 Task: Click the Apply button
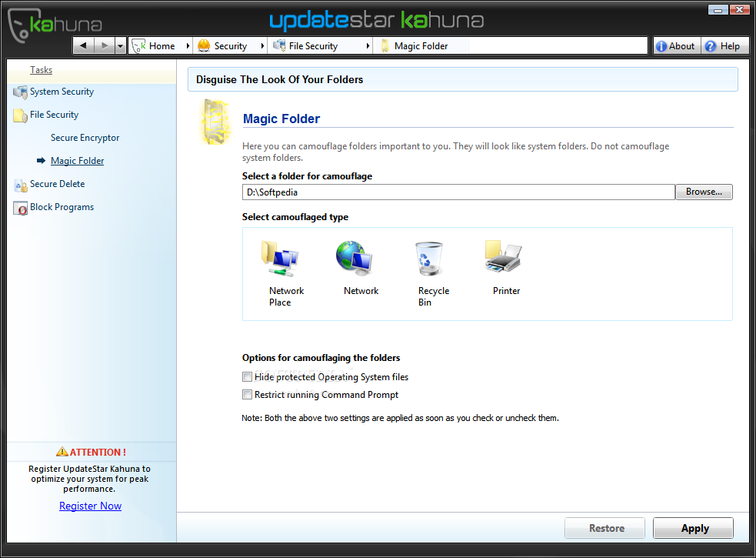click(x=694, y=528)
